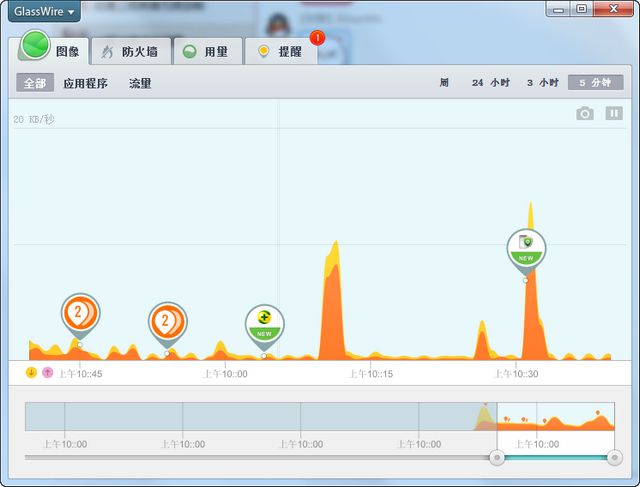This screenshot has height=487, width=640.
Task: Click the flame icon on 防火墙 tab
Action: point(107,52)
